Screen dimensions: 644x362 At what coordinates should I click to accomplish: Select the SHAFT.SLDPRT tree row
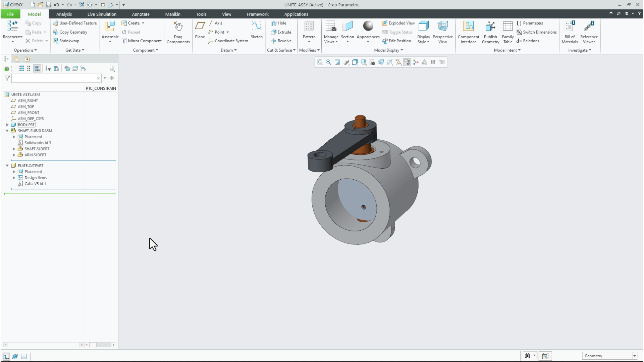(37, 149)
